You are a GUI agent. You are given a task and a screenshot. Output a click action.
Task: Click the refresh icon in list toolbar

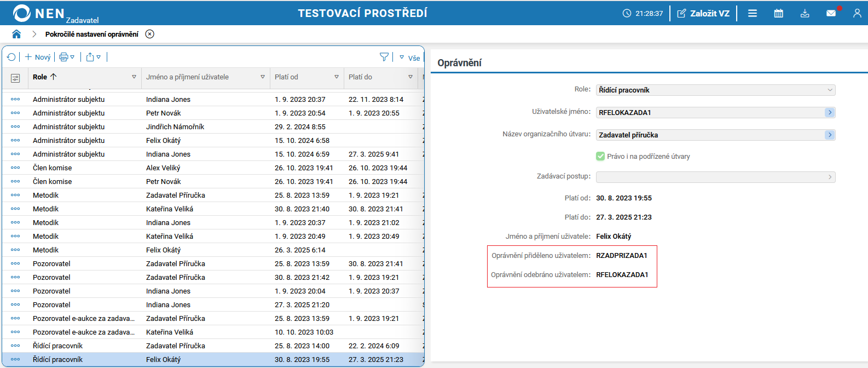[11, 57]
